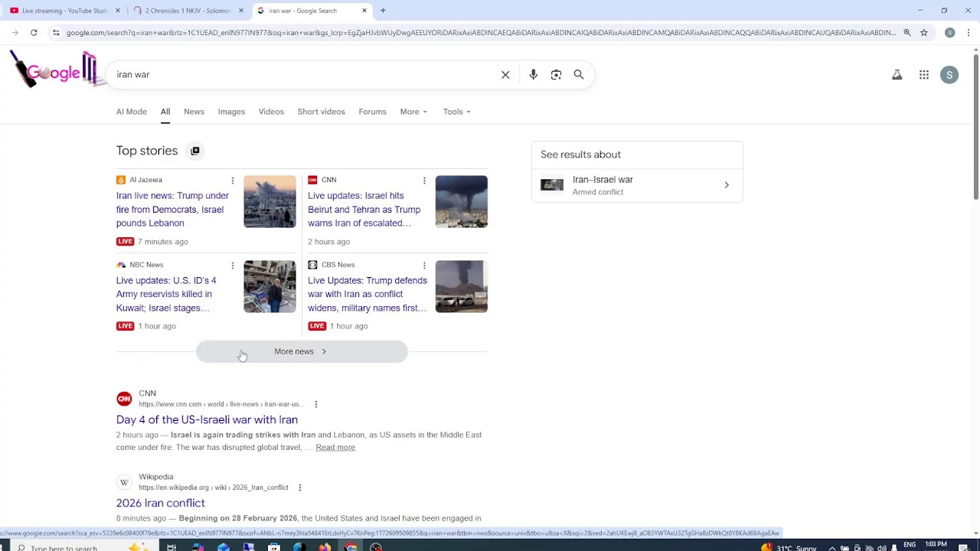Viewport: 980px width, 551px height.
Task: Go forward in browser history
Action: (x=15, y=33)
